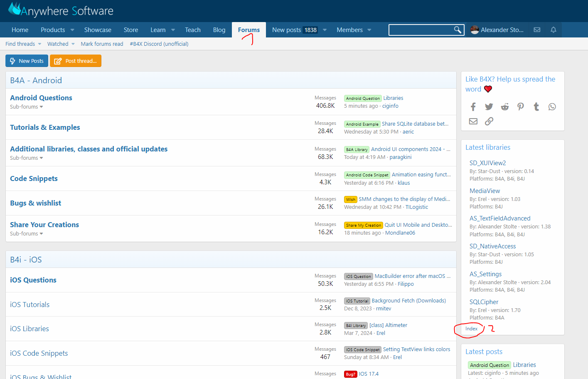Click Alexander Sto... user avatar
This screenshot has width=588, height=379.
click(475, 30)
